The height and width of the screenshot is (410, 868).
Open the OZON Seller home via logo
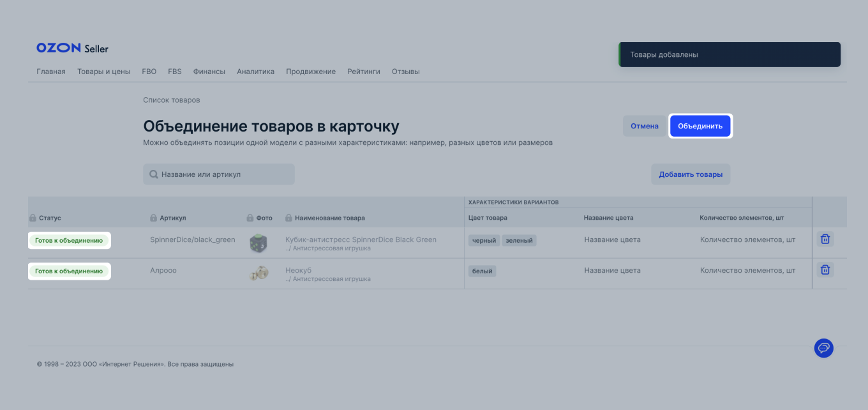click(x=71, y=47)
